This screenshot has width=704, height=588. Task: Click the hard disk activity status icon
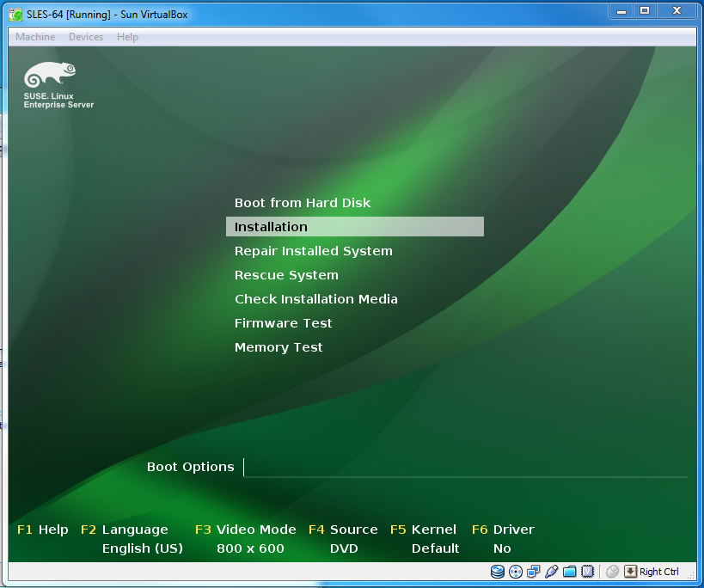(x=498, y=572)
